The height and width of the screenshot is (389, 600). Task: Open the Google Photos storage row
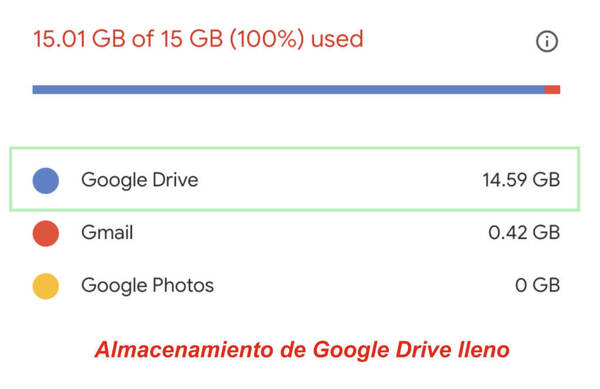click(296, 286)
